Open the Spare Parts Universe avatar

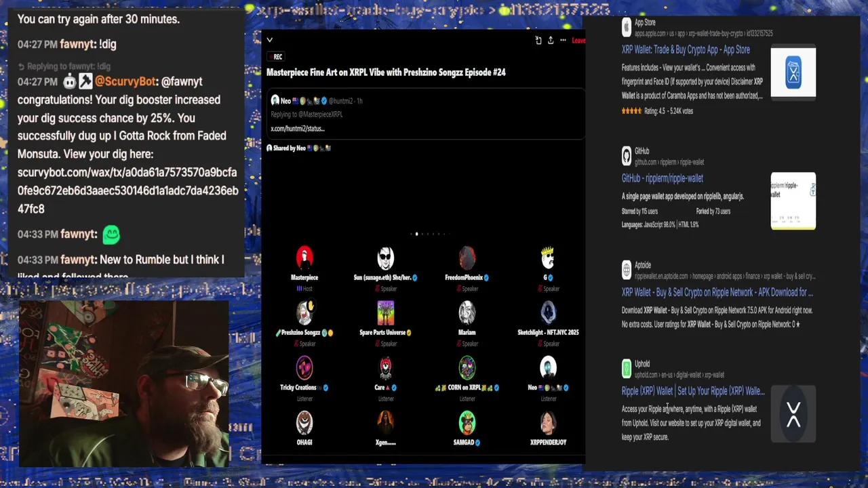[386, 312]
